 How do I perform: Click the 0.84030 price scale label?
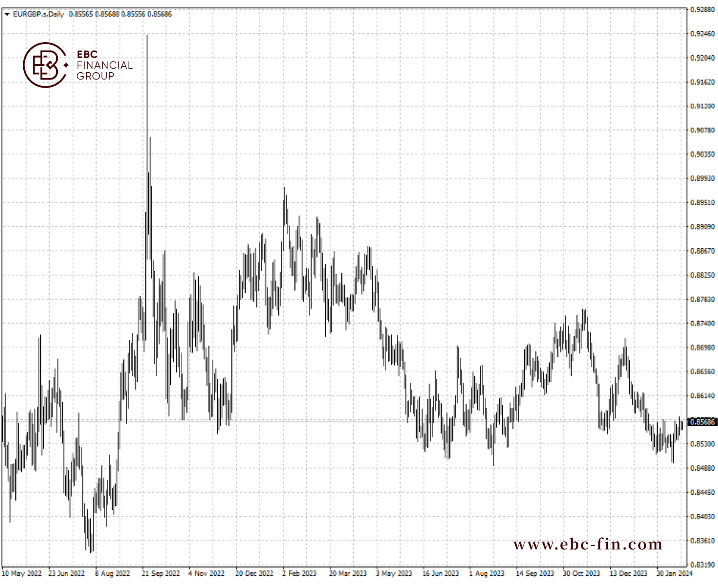[x=703, y=517]
